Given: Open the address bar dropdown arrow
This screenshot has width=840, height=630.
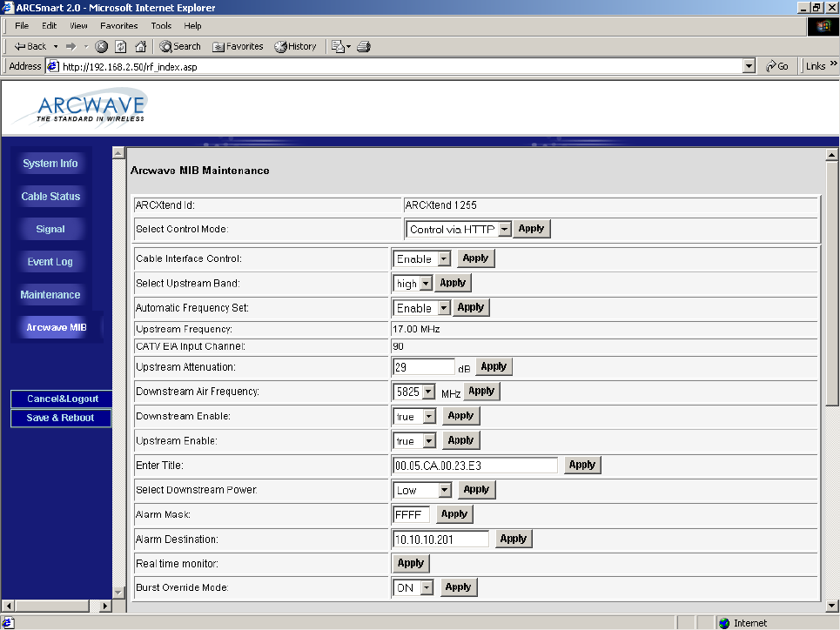Looking at the screenshot, I should (x=749, y=66).
